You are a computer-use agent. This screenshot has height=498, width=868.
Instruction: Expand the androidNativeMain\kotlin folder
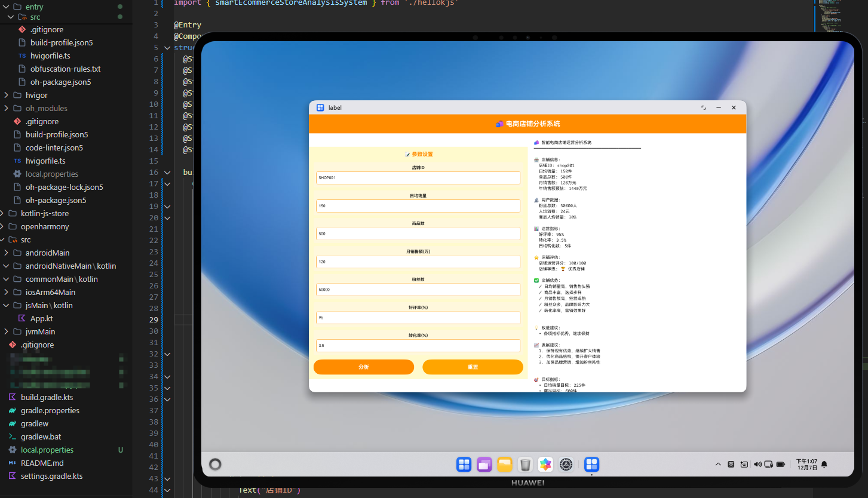(x=7, y=266)
